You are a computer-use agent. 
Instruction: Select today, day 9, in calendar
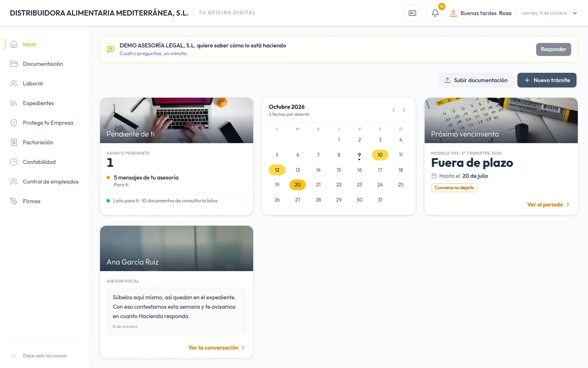coord(359,155)
